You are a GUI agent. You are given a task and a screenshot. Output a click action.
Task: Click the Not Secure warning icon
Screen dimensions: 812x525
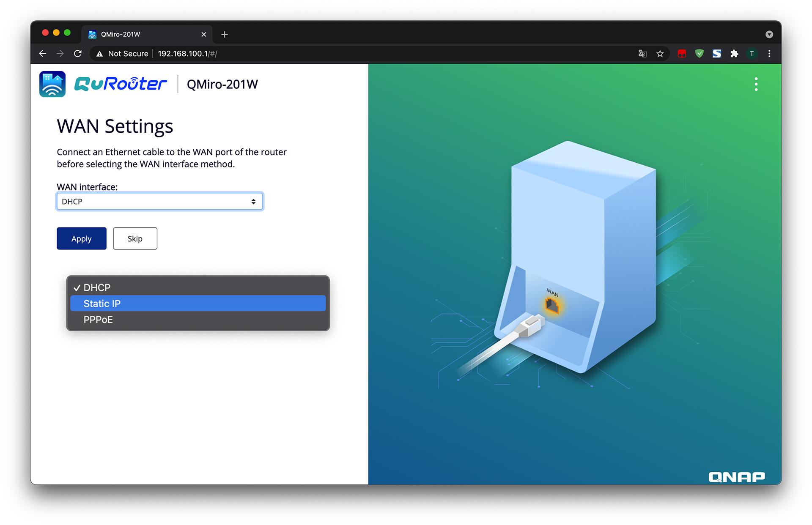click(100, 54)
